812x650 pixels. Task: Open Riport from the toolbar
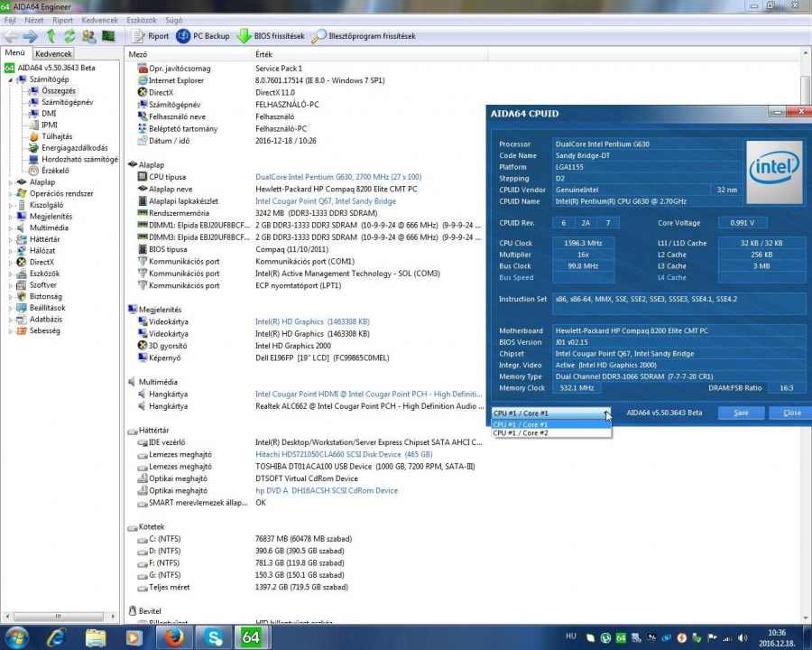click(151, 36)
